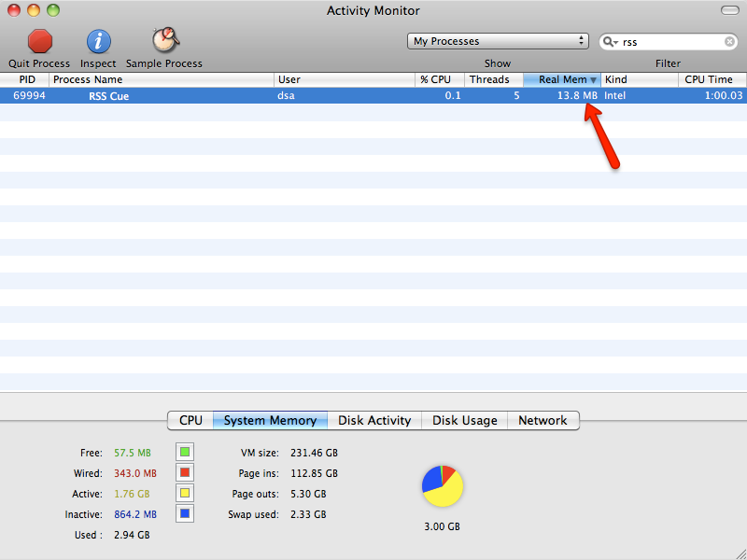Clear the filter search text
Viewport: 747px width, 560px height.
729,42
